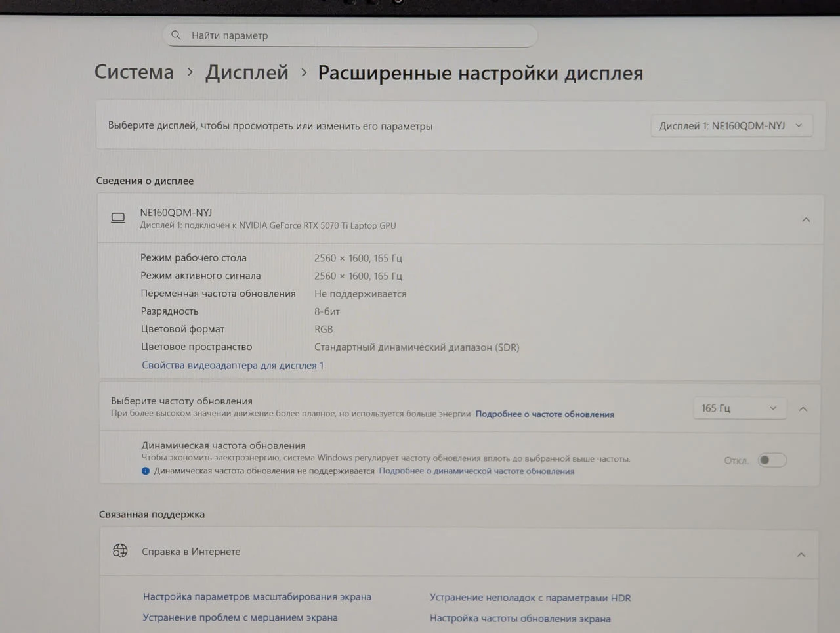Click the Найти параметр search field

[x=350, y=35]
